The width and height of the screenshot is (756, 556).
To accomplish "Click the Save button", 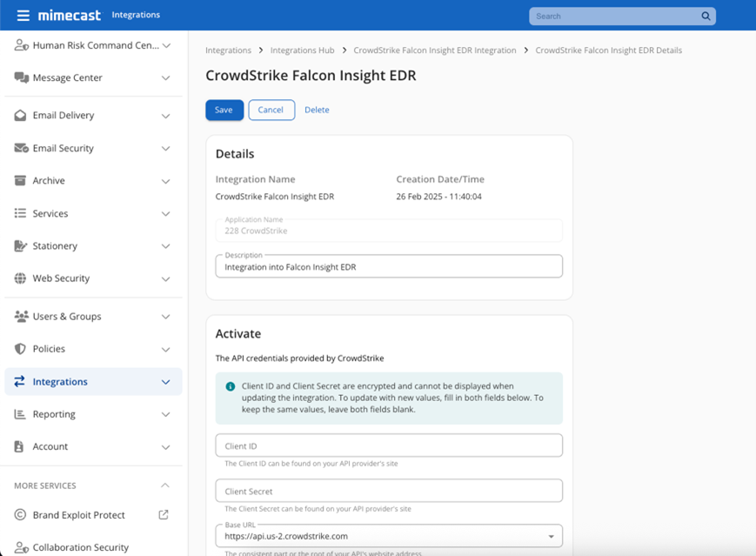I will pos(224,110).
